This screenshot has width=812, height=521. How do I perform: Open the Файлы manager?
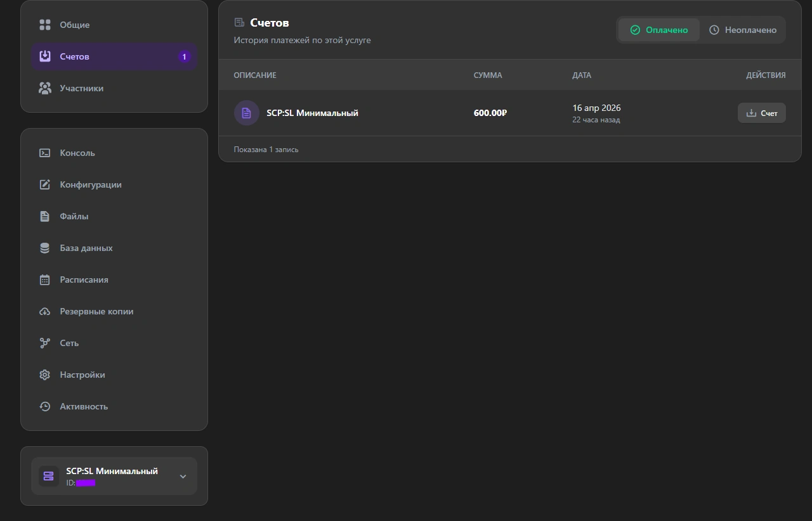(114, 216)
